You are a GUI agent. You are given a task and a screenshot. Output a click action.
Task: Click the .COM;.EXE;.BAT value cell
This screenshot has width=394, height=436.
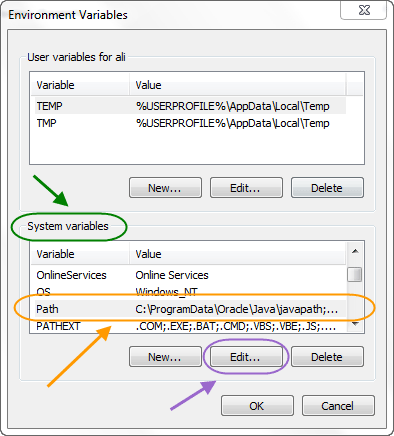pyautogui.click(x=236, y=326)
